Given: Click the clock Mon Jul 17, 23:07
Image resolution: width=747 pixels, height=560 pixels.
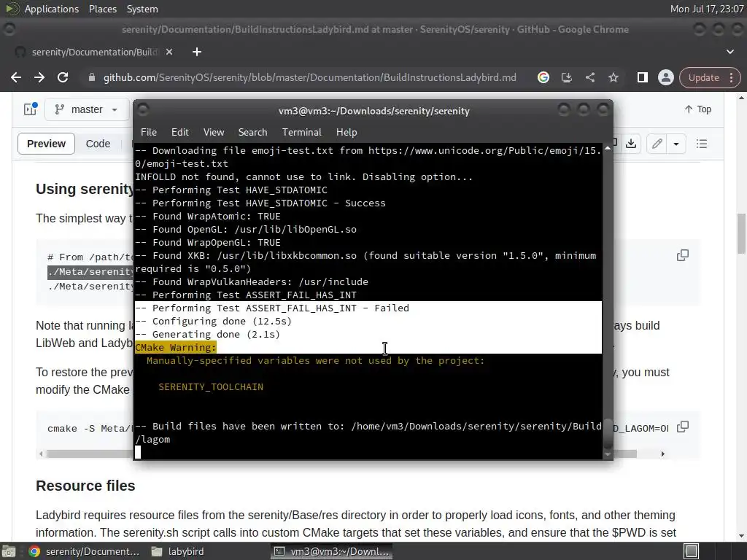Looking at the screenshot, I should (x=707, y=9).
